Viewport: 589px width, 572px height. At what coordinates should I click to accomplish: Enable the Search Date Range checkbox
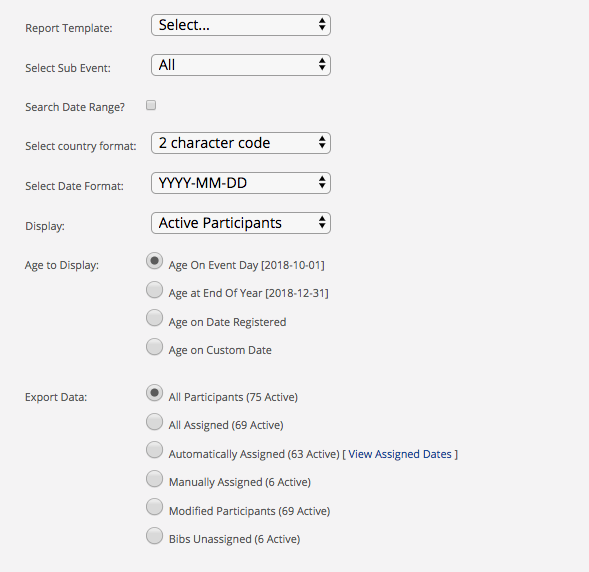coord(151,105)
